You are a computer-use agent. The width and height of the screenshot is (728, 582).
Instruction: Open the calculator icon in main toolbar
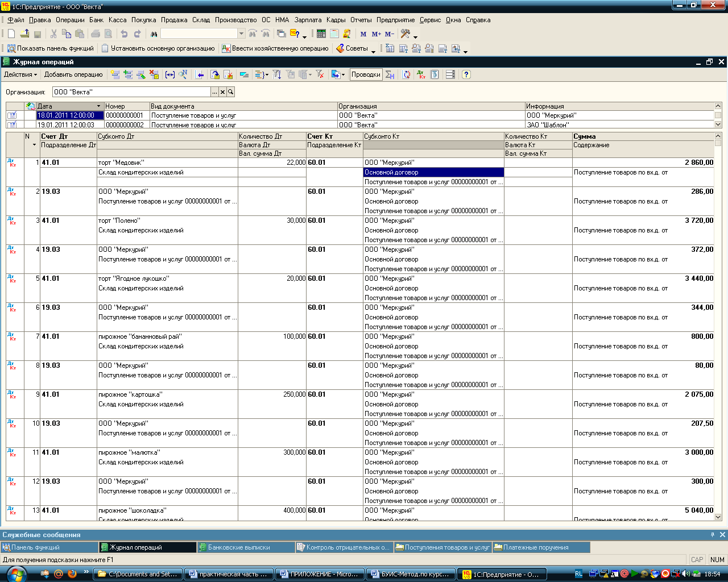321,34
